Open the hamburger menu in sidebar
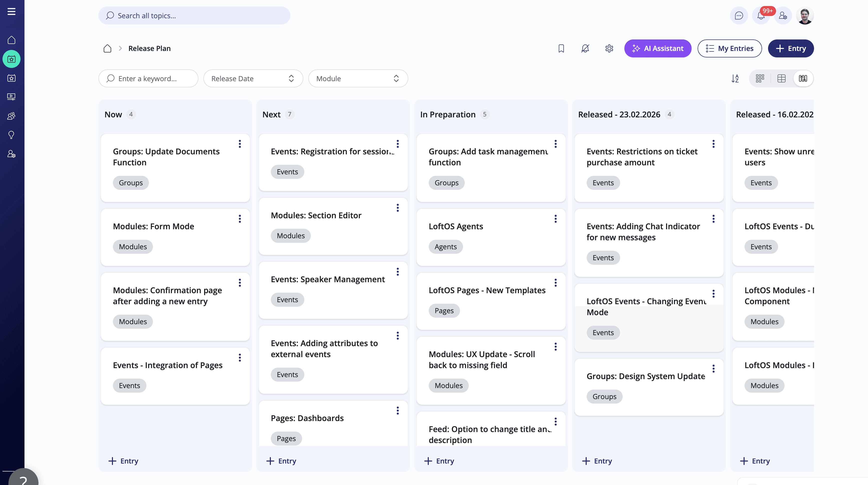The height and width of the screenshot is (485, 868). (11, 11)
